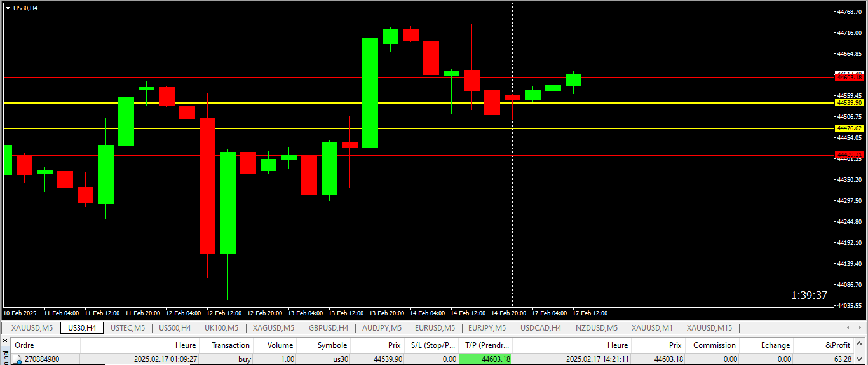
Task: Click the close time 2025.02.17 14:21:11
Action: (597, 359)
